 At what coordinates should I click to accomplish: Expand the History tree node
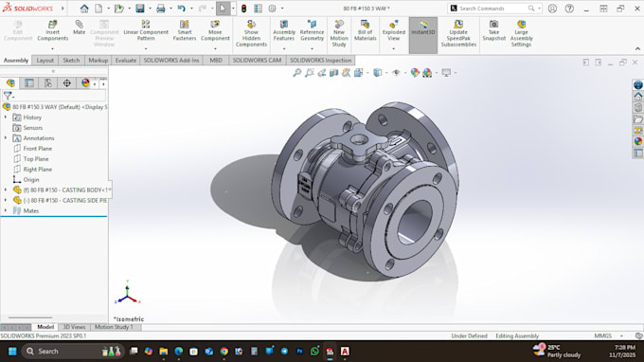pyautogui.click(x=6, y=118)
